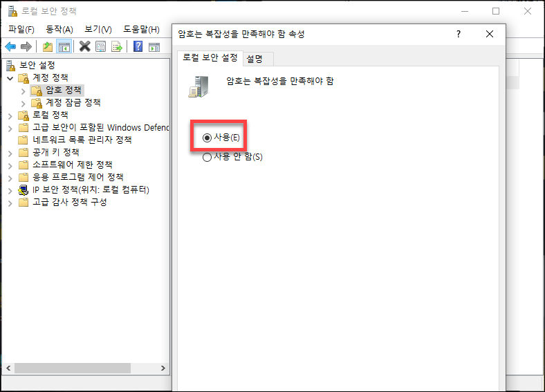Expand the 계정 잠금 정책 tree node
The height and width of the screenshot is (392, 545).
pos(23,104)
